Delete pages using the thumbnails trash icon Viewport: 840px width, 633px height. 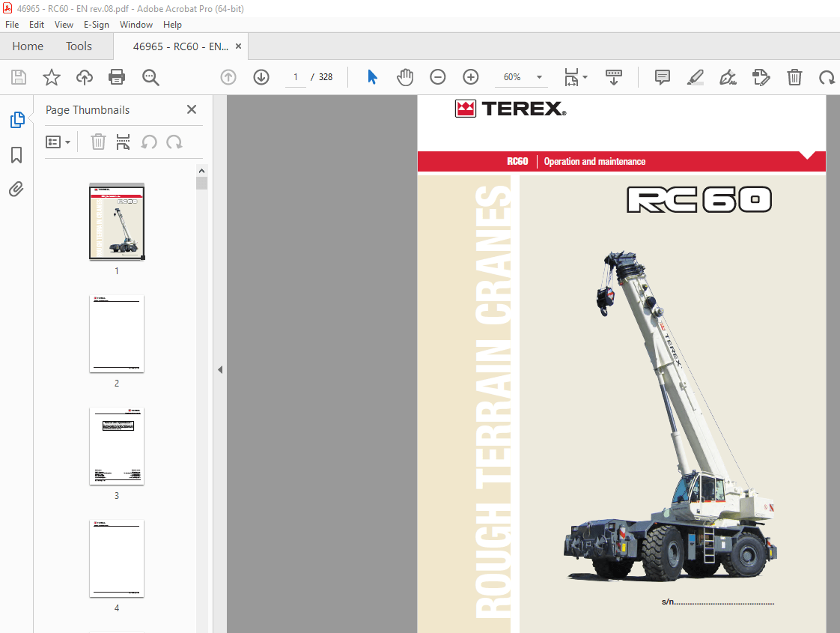tap(98, 142)
